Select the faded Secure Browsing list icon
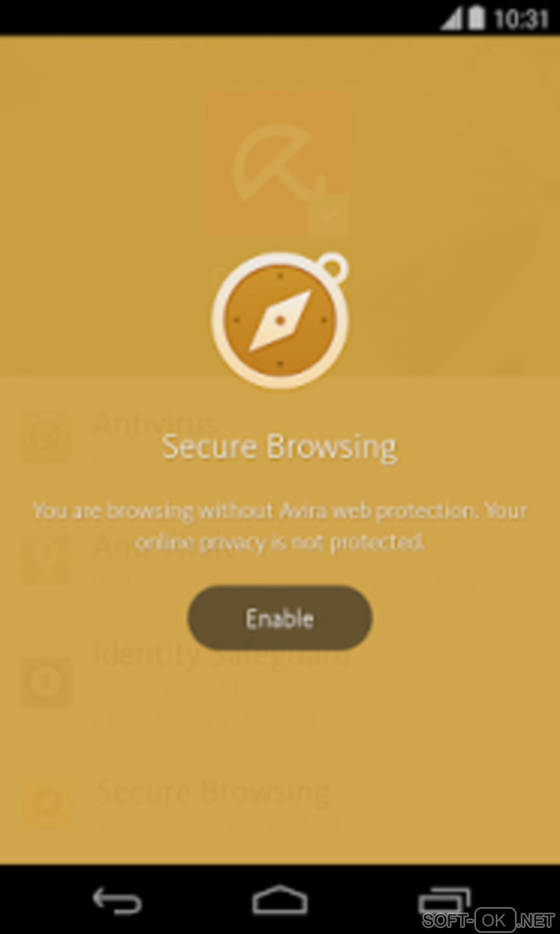The image size is (560, 934). (x=48, y=803)
